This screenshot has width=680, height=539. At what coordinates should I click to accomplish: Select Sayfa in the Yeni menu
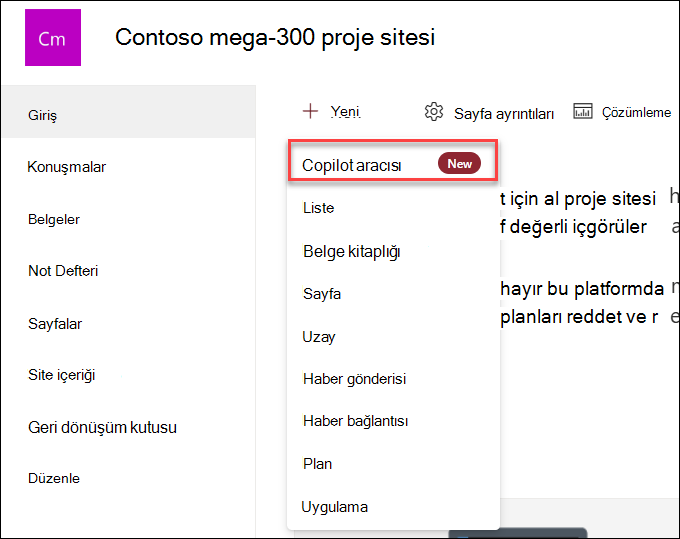322,294
